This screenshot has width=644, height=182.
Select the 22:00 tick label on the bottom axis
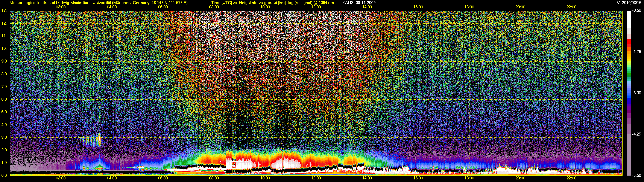[571, 178]
